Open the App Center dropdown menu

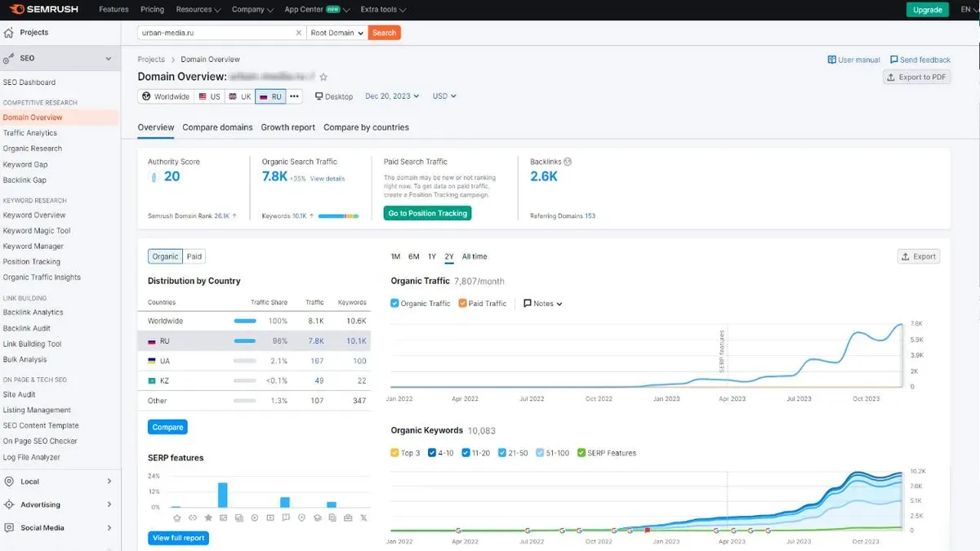click(317, 9)
